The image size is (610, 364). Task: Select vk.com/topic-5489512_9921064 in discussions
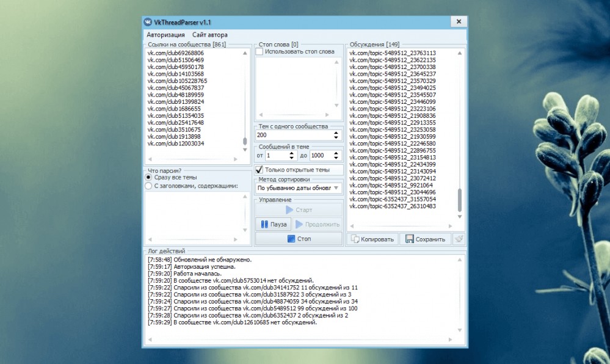(x=391, y=185)
